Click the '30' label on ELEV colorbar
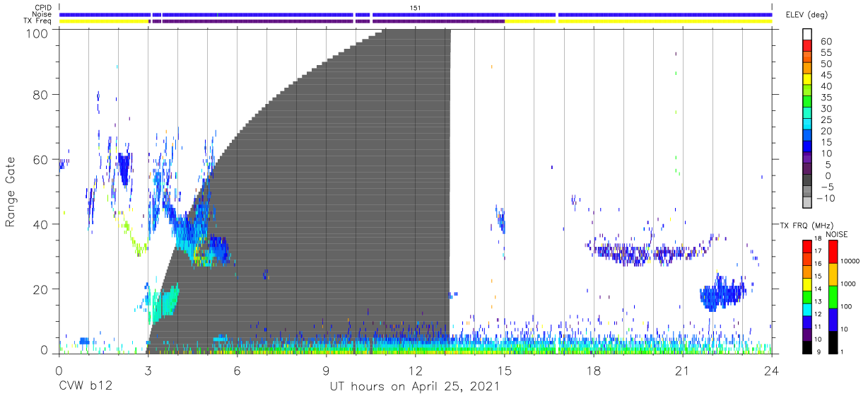 click(x=826, y=108)
